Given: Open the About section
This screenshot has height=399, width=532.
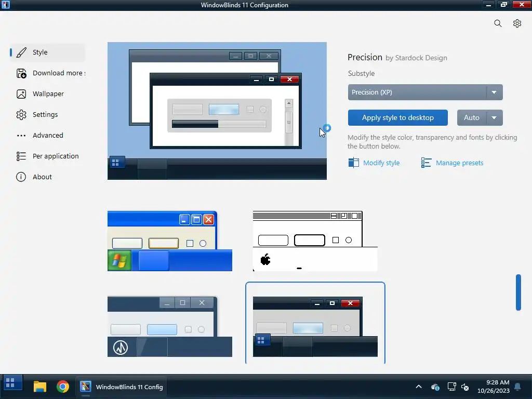Looking at the screenshot, I should [x=47, y=177].
